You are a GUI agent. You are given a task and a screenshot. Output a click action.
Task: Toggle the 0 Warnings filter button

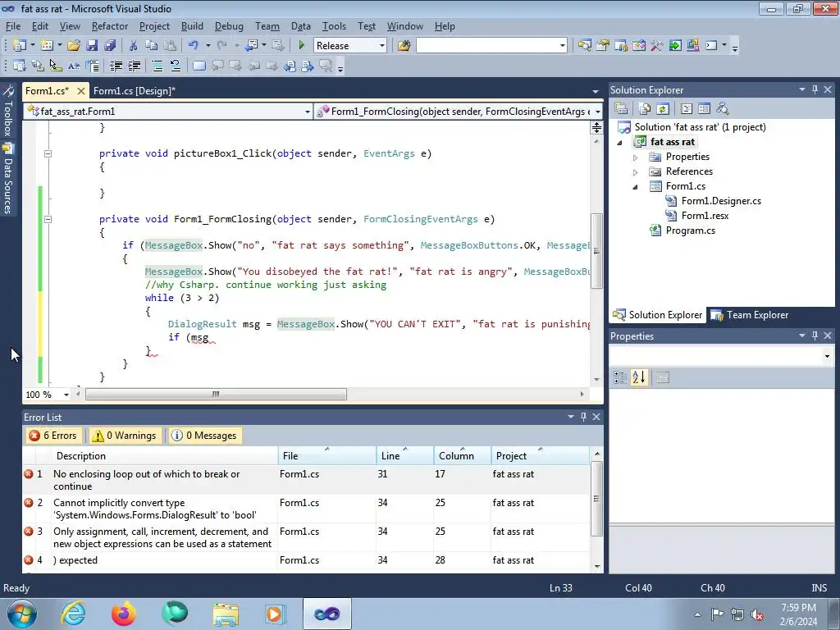pos(124,436)
